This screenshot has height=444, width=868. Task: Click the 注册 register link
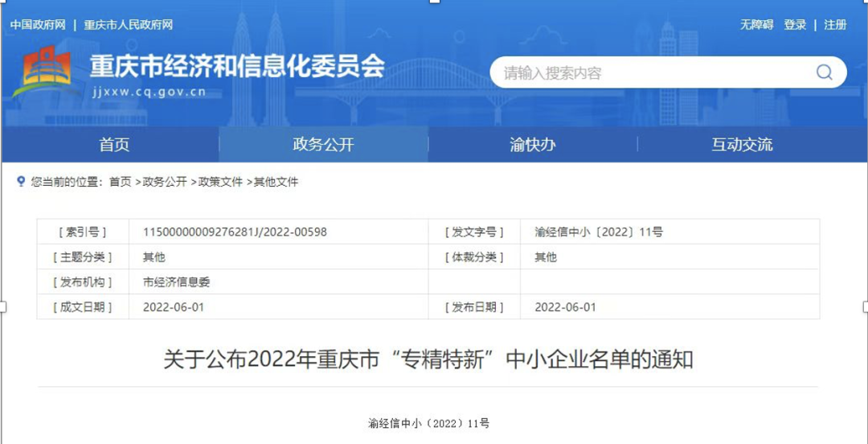coord(835,25)
